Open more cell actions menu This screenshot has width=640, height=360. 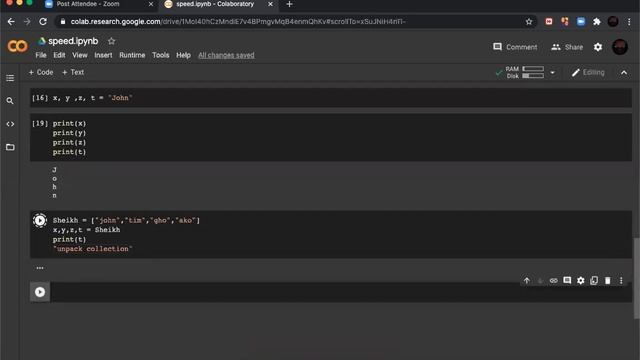(621, 280)
